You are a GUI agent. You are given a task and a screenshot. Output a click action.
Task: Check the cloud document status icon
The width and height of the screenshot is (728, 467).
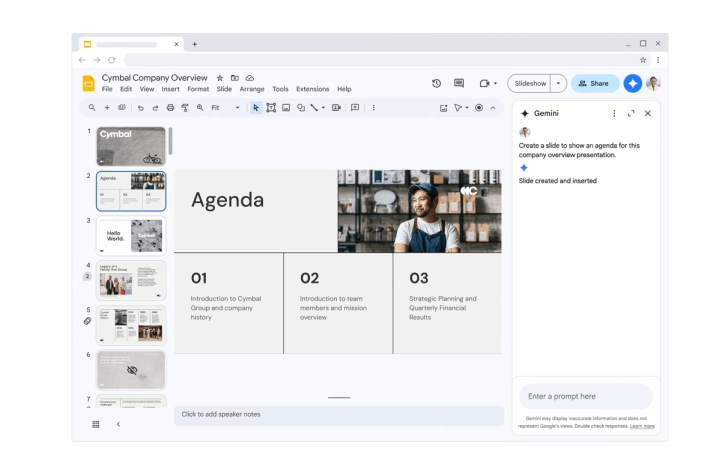250,78
